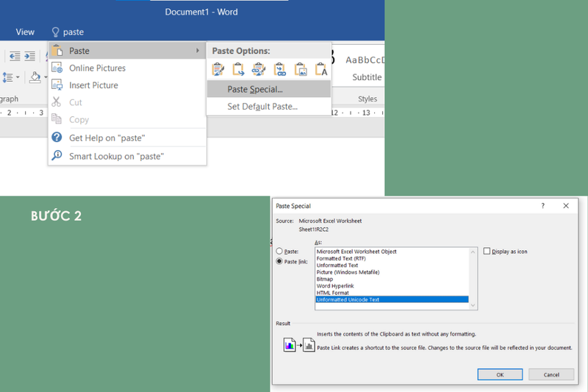The width and height of the screenshot is (588, 392).
Task: Click the Increase Indent icon
Action: (x=29, y=57)
